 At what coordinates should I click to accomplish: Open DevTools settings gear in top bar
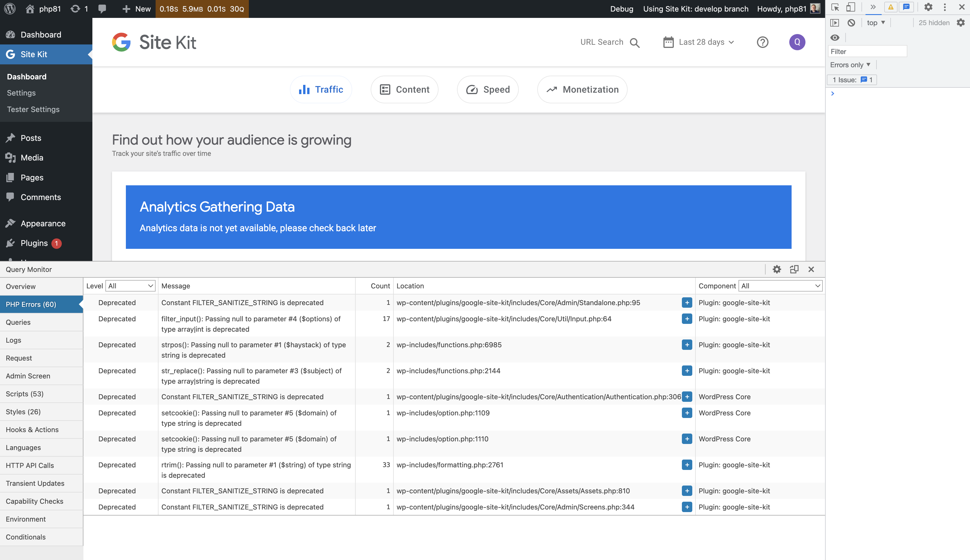(x=928, y=7)
